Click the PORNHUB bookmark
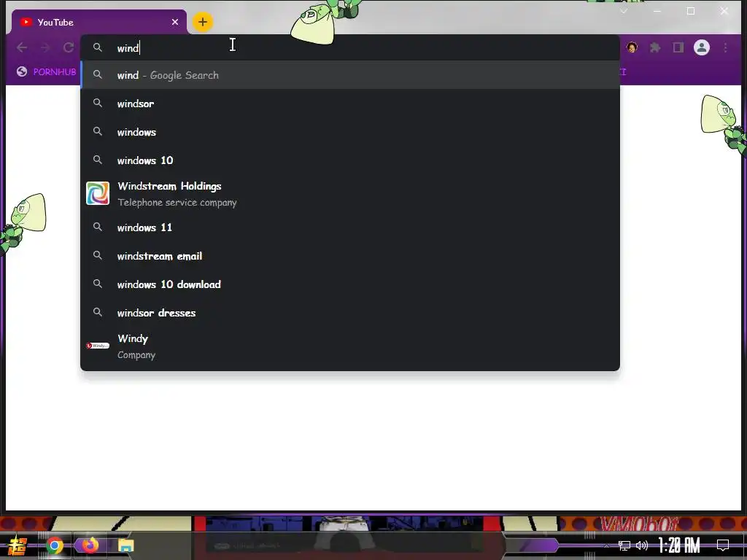The width and height of the screenshot is (747, 560). click(46, 71)
